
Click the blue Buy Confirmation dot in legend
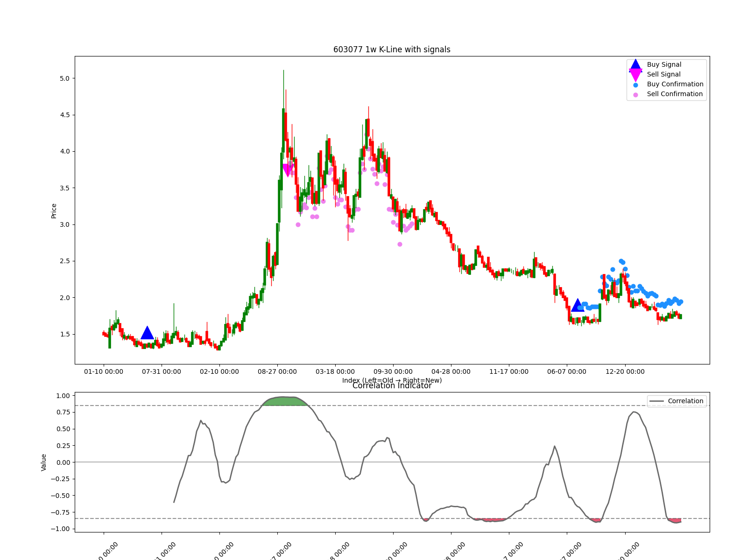click(x=635, y=85)
